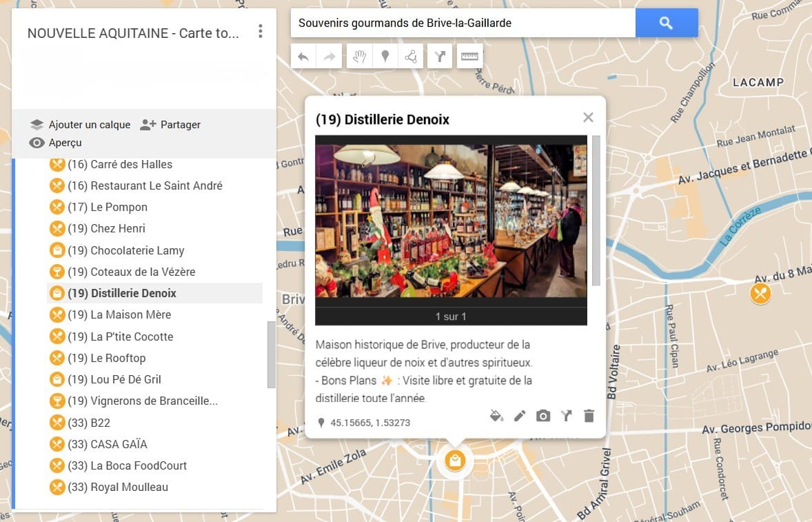Select the Draw a line tool
Screen dimensions: 812x522
click(412, 56)
